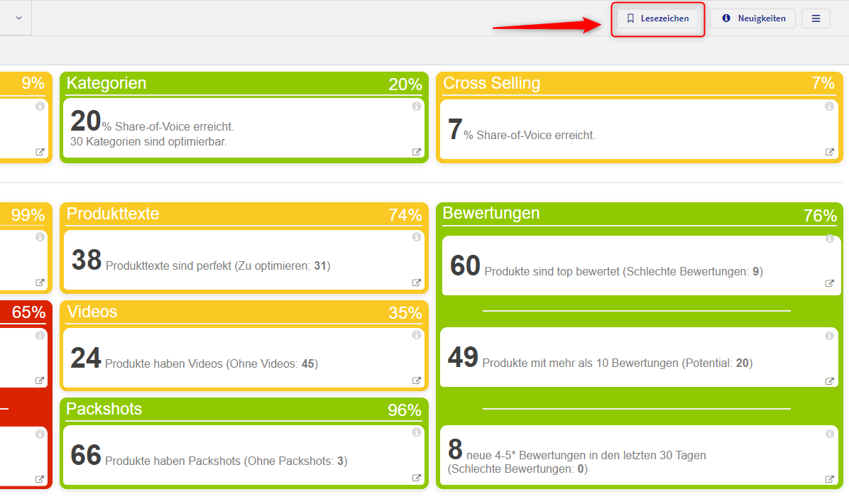Open external link in Videos card
849x504 pixels.
click(417, 380)
